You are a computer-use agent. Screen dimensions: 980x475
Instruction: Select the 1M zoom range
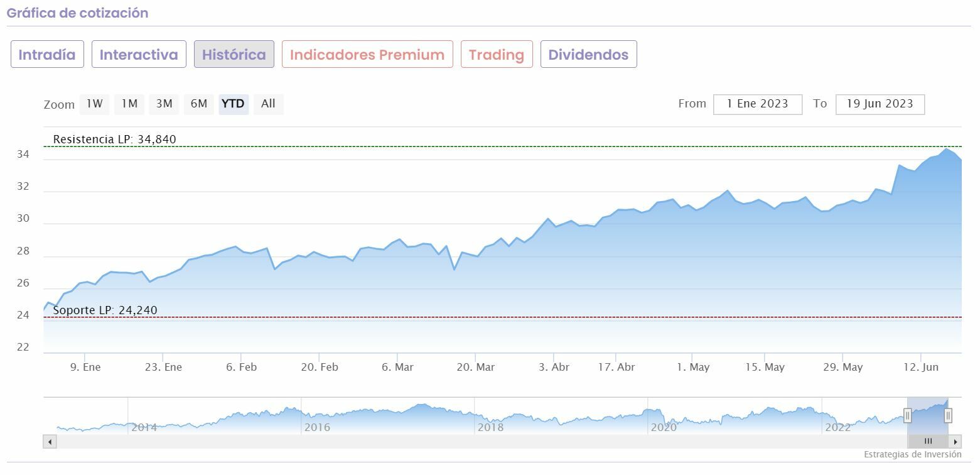129,104
